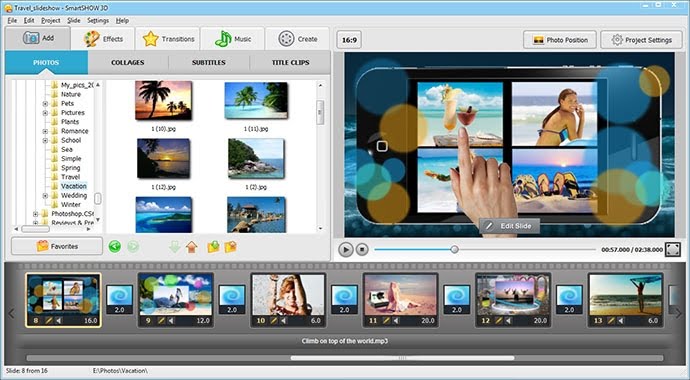Image resolution: width=690 pixels, height=380 pixels.
Task: Click pencil edit icon on slide 8
Action: coord(49,321)
